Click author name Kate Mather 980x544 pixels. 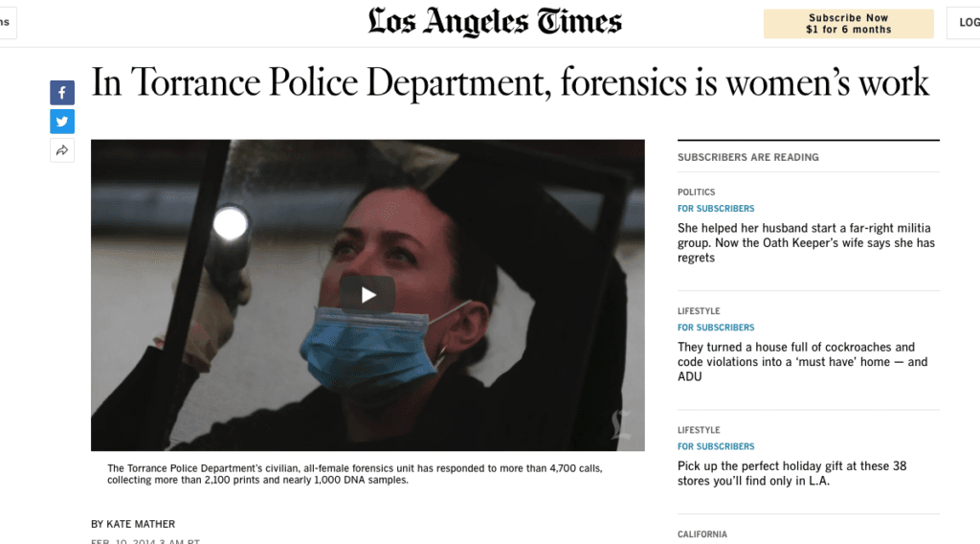point(141,524)
